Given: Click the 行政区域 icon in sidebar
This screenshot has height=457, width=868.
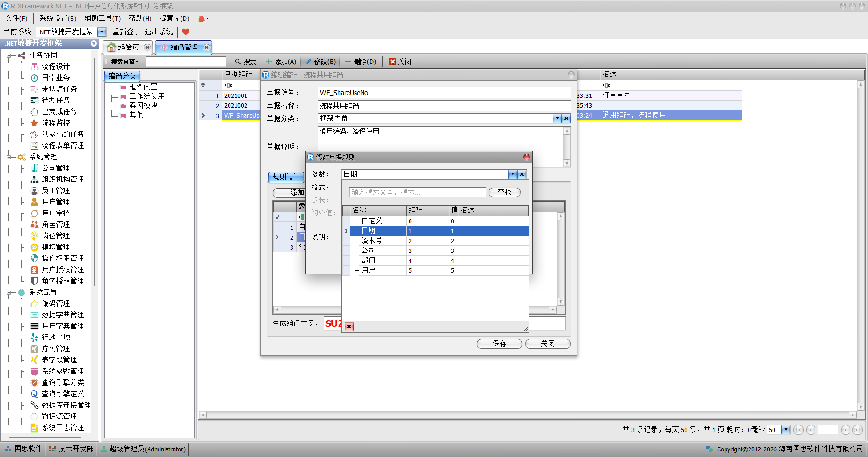Looking at the screenshot, I should click(x=34, y=337).
